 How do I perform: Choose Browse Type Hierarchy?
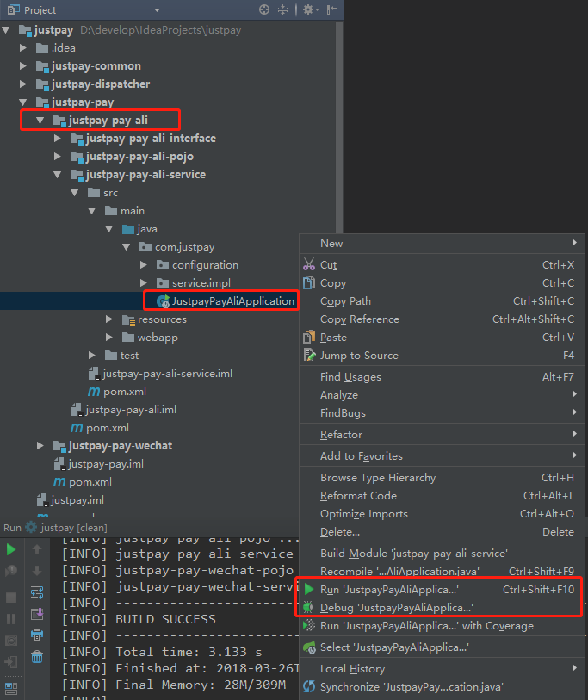click(442, 478)
